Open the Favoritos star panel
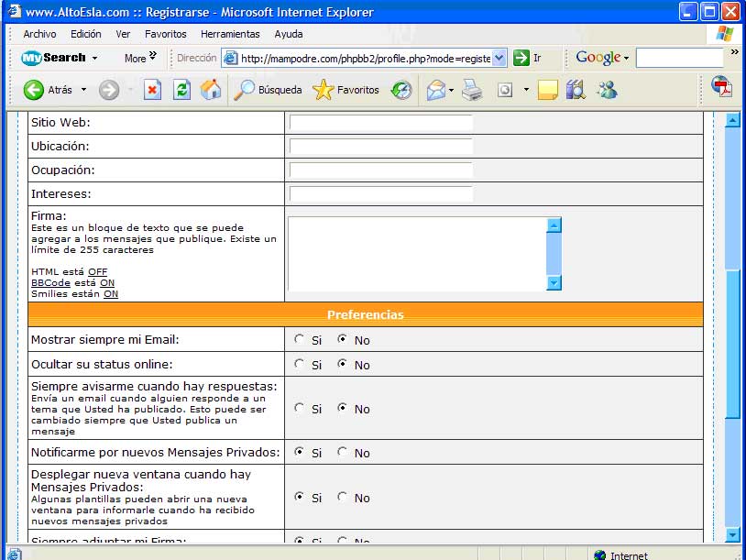The height and width of the screenshot is (560, 746). (346, 90)
